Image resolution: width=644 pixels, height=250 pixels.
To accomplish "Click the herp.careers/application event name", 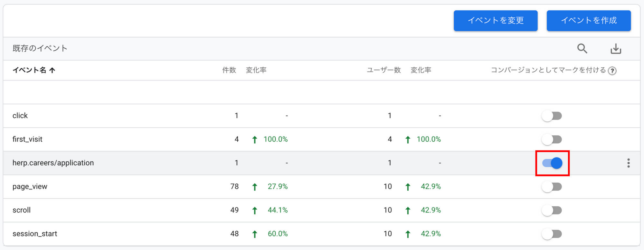I will click(x=53, y=163).
